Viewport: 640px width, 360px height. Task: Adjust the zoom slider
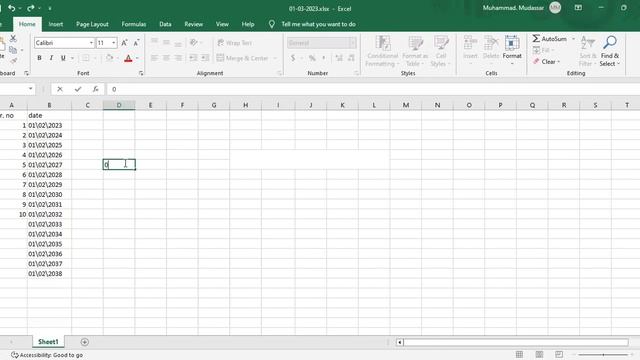603,355
